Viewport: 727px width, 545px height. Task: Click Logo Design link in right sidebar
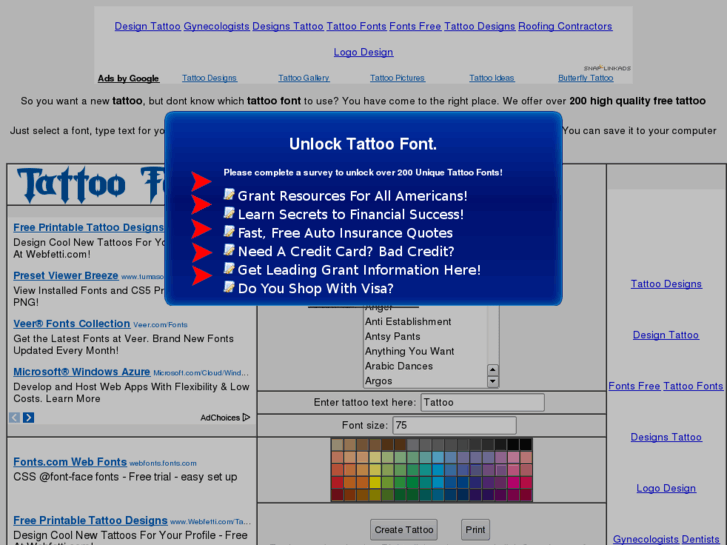pyautogui.click(x=666, y=488)
